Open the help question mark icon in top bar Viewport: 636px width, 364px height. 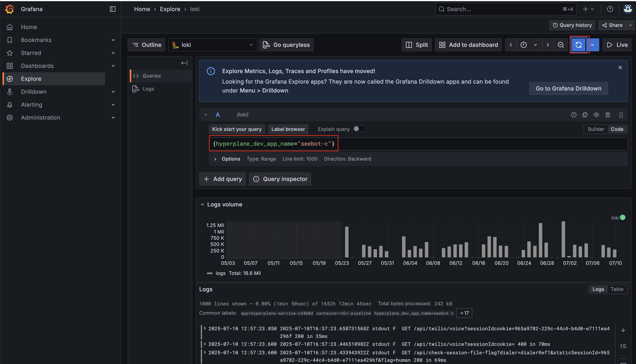tap(610, 9)
